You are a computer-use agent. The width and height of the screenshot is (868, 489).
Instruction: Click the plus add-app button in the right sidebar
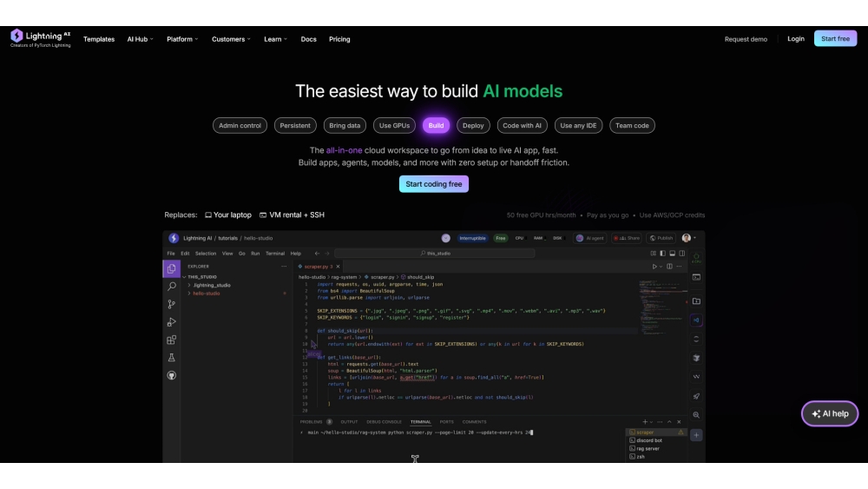[x=696, y=435]
